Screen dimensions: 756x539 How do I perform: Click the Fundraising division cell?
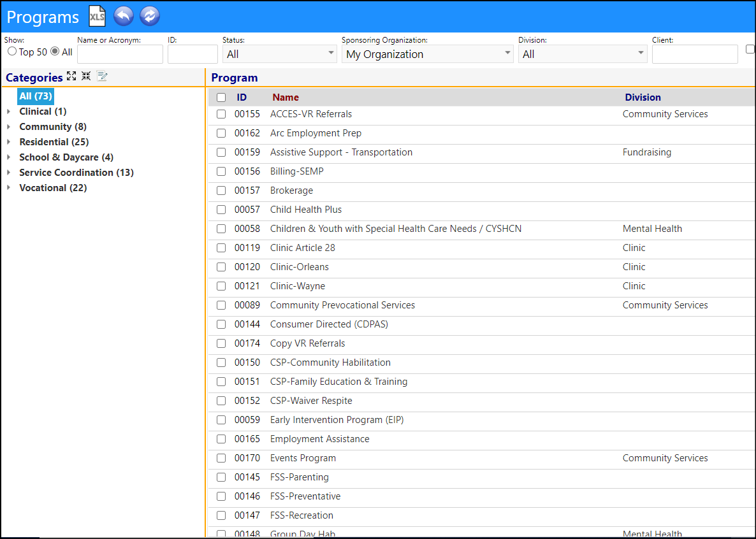point(646,152)
